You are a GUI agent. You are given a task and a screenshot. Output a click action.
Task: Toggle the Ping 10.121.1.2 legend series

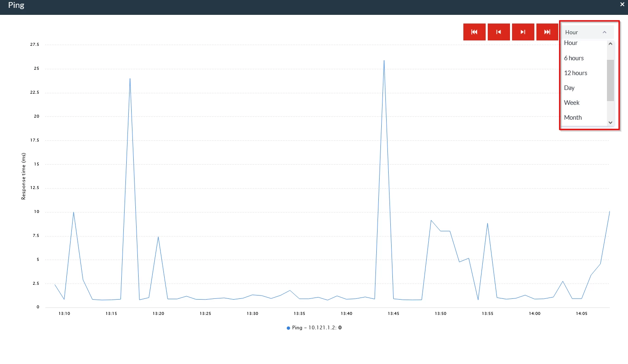(314, 328)
